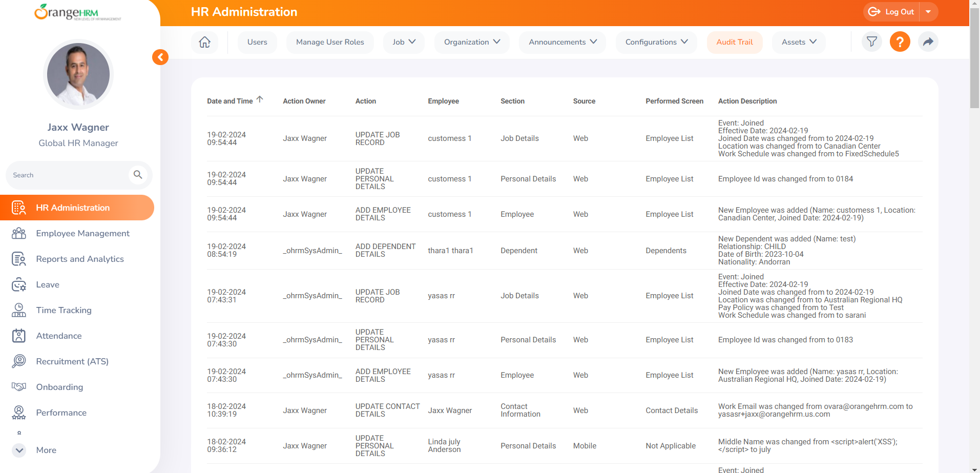Click the Action Description column header
The image size is (980, 473).
[x=747, y=101]
